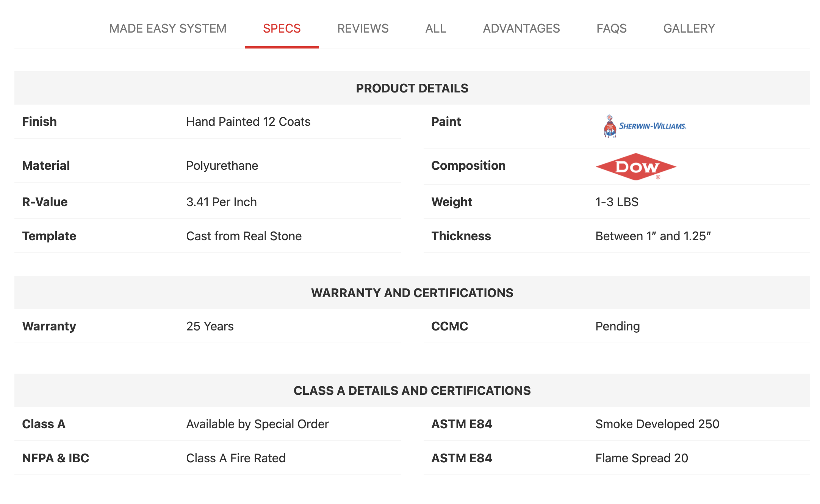Click the Sherwin-Williams paint logo

(x=645, y=126)
